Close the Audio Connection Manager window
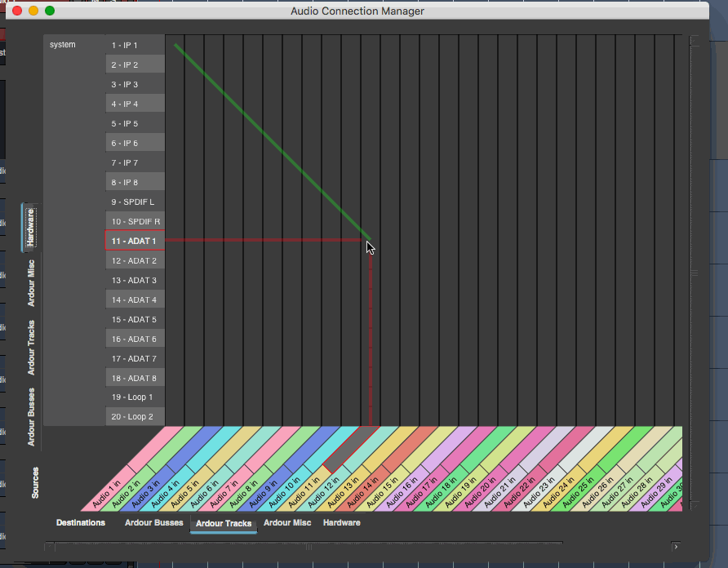 (16, 11)
